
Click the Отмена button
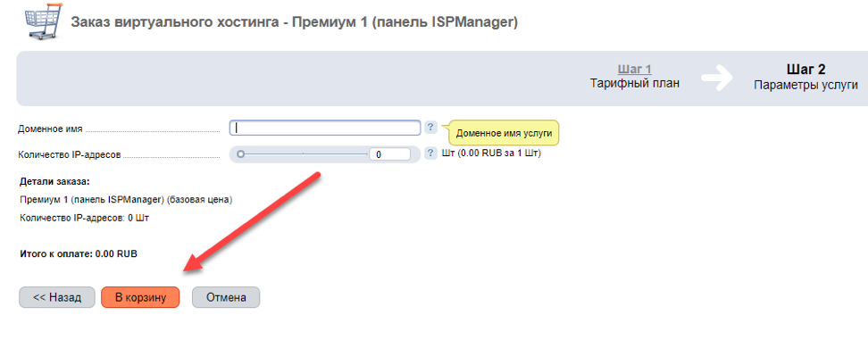point(226,297)
